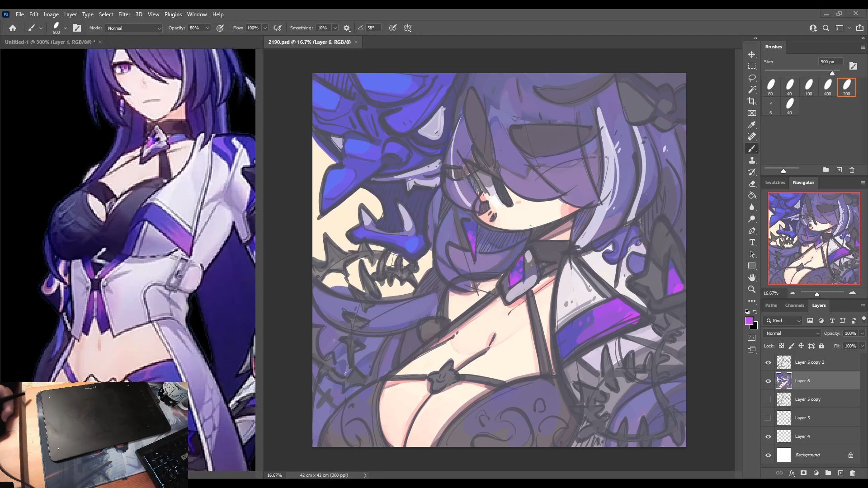
Task: Select the Move tool
Action: click(752, 54)
